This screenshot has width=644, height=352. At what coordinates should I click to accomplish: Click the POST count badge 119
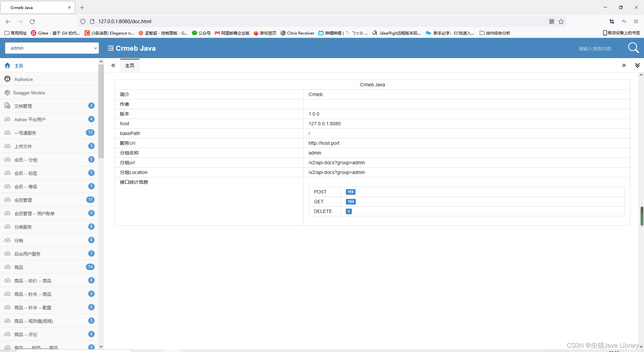click(351, 192)
